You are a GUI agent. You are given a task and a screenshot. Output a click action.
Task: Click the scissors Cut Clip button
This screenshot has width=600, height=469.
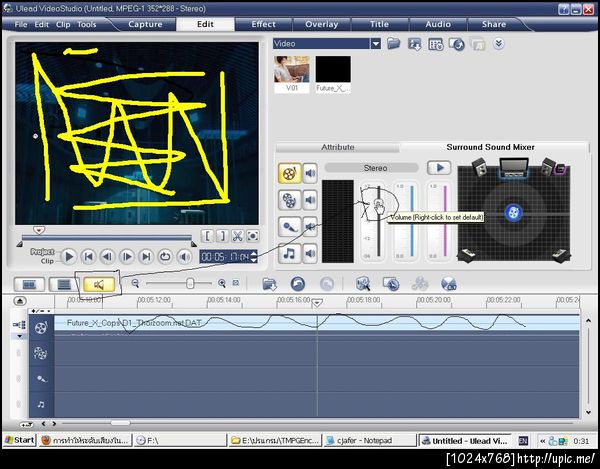click(237, 236)
